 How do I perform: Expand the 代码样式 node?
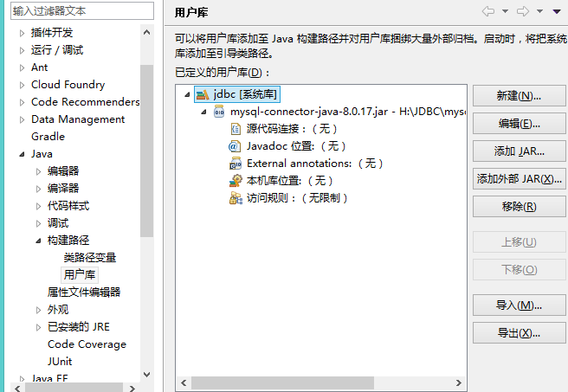38,206
